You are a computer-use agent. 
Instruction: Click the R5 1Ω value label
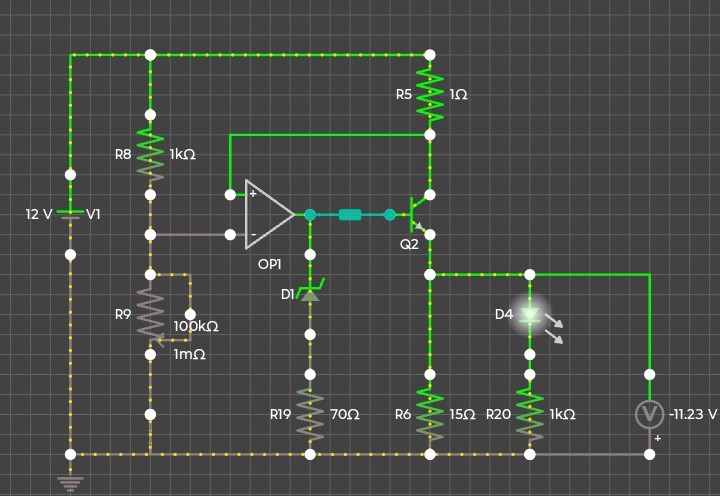pos(458,95)
